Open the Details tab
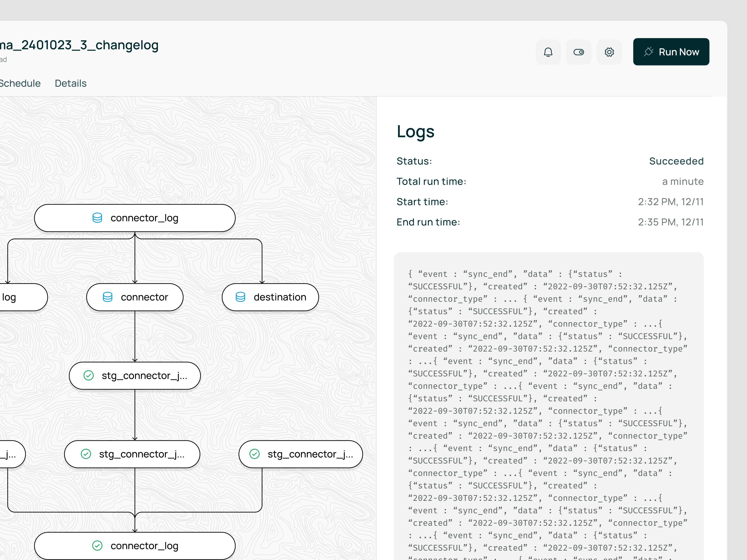Viewport: 747px width, 560px height. pos(71,83)
